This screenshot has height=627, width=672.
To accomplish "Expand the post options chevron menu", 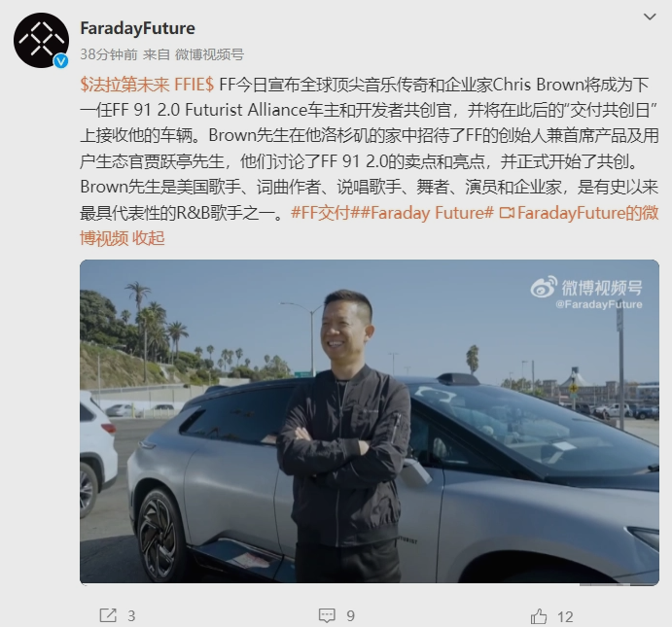I will [650, 17].
